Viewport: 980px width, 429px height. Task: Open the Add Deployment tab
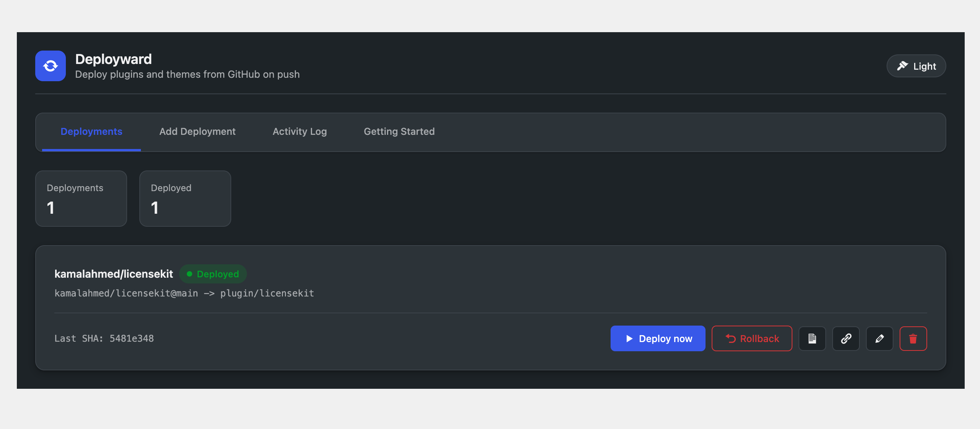coord(197,131)
